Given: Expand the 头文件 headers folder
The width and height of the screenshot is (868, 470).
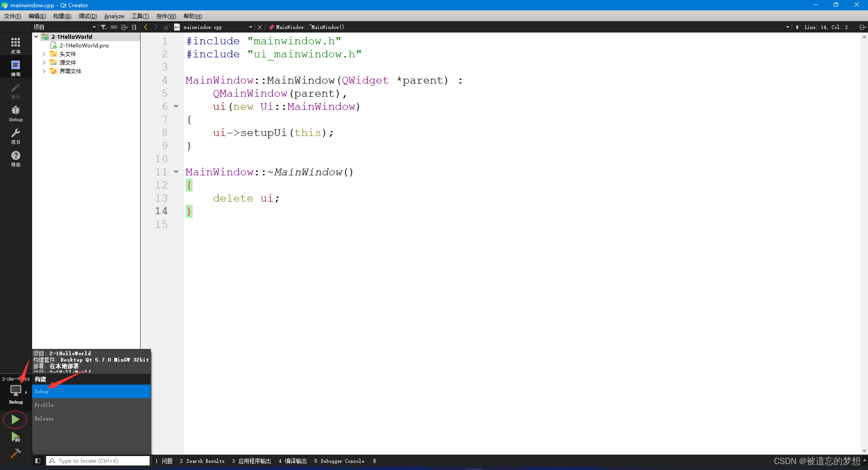Looking at the screenshot, I should pos(44,54).
